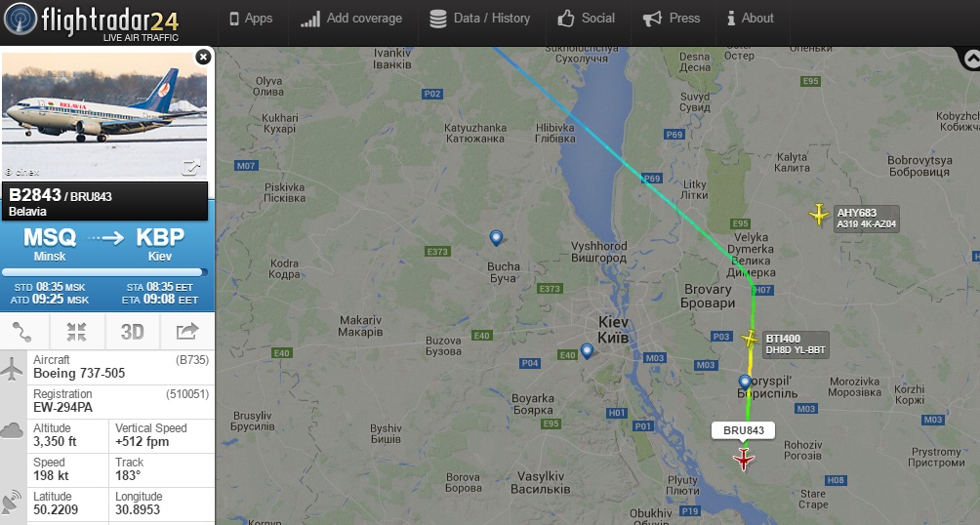Click the share arrow icon in flight panel
The height and width of the screenshot is (525, 980).
click(x=186, y=332)
